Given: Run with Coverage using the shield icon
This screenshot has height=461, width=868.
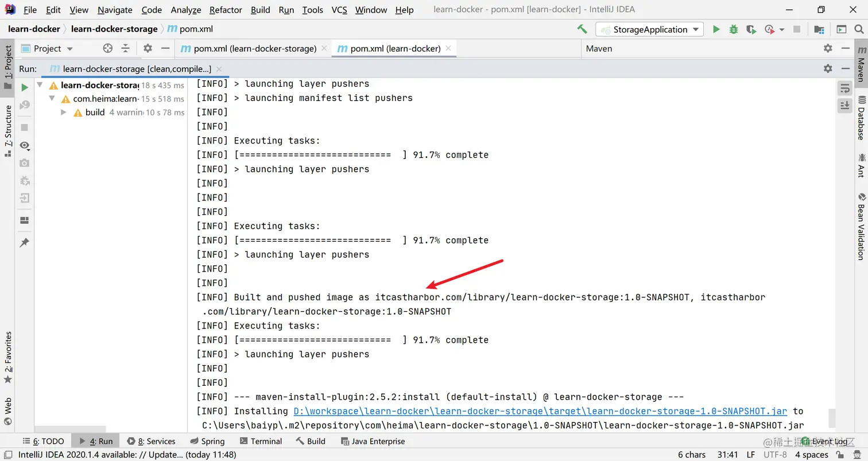Looking at the screenshot, I should tap(750, 29).
